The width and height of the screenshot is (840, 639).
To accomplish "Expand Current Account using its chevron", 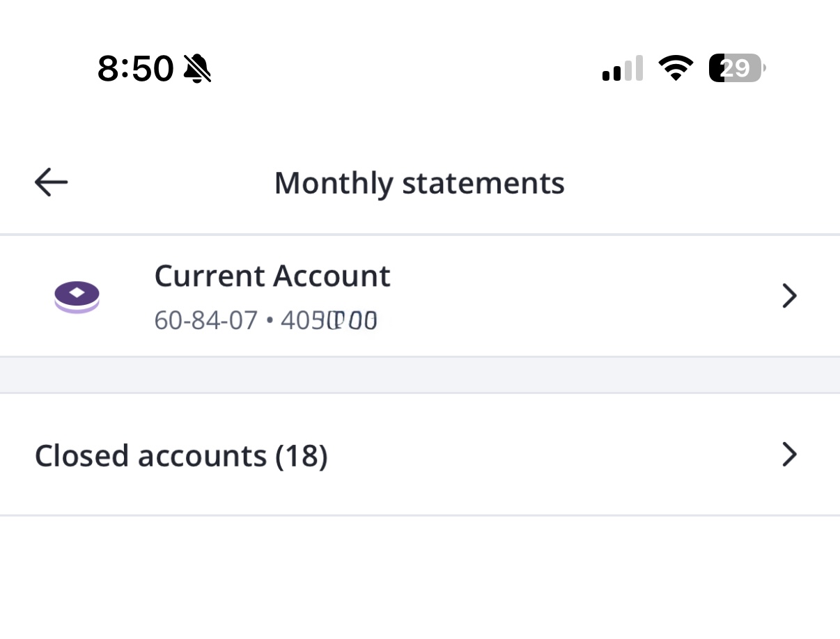I will pyautogui.click(x=789, y=297).
